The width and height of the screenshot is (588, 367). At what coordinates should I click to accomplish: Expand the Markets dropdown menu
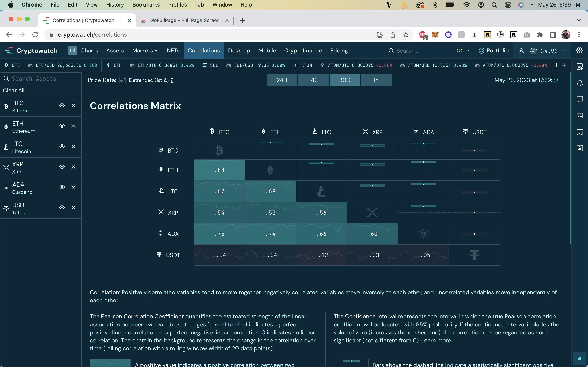click(145, 51)
